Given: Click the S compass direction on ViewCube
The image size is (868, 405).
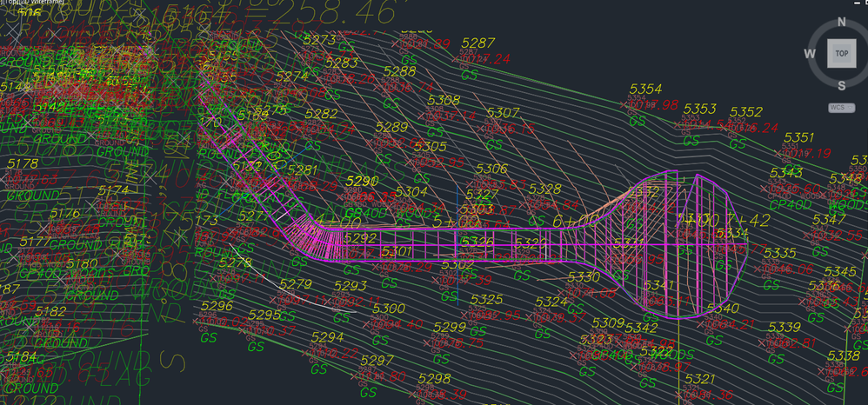Looking at the screenshot, I should coord(841,85).
